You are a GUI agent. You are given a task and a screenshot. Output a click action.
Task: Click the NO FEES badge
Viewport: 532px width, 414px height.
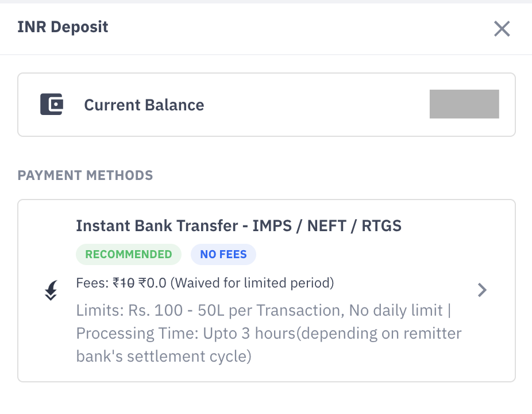click(x=223, y=254)
